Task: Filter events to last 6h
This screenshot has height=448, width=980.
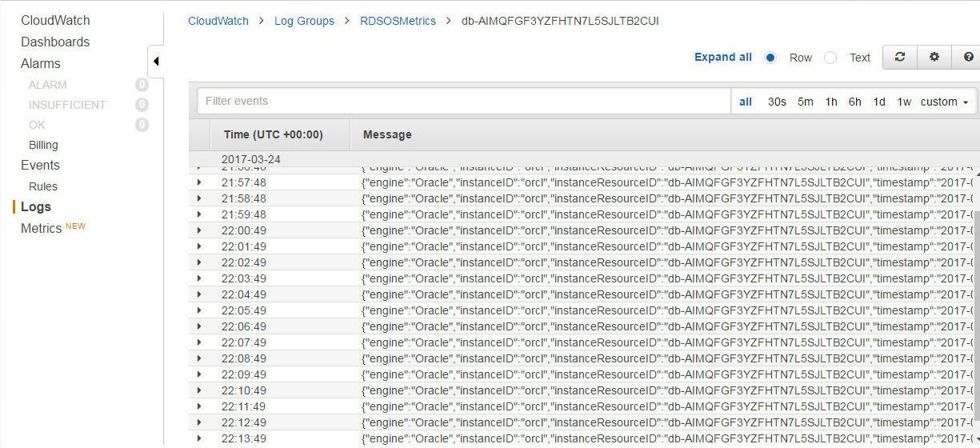Action: (855, 102)
